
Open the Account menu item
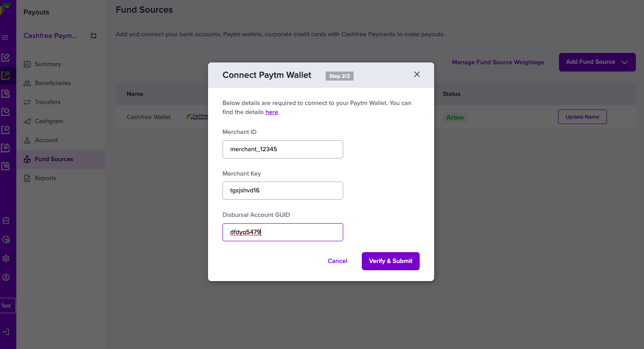point(61,140)
